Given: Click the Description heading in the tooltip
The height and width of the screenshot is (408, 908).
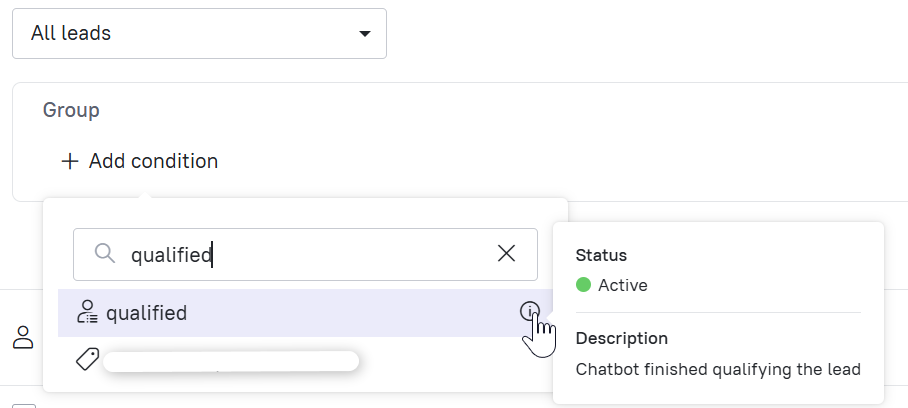Looking at the screenshot, I should (621, 338).
